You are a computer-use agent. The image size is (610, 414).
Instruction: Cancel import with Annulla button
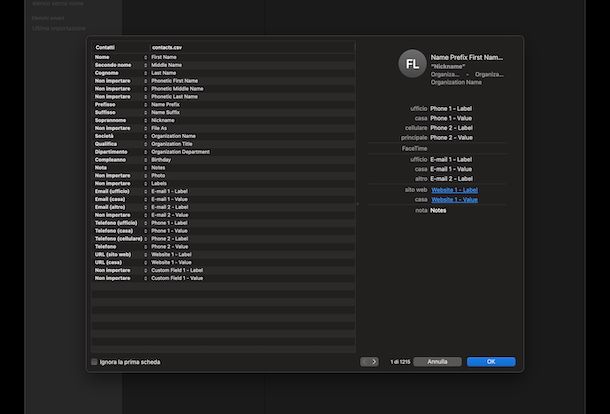437,362
